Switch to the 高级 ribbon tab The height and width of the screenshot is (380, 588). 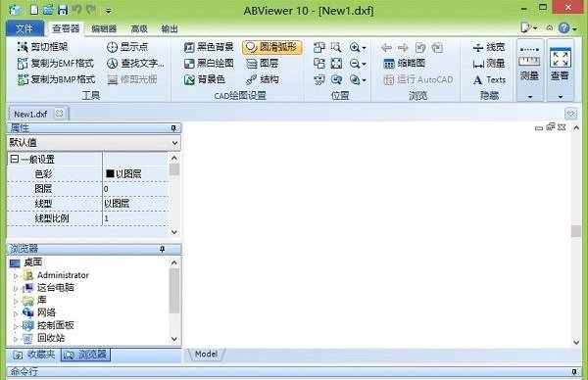[139, 28]
